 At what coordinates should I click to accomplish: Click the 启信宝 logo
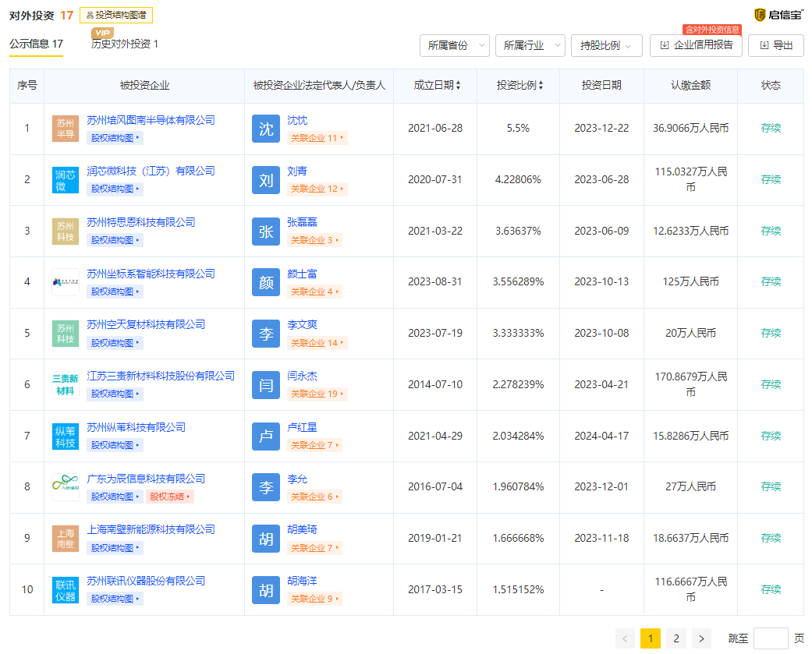point(778,15)
